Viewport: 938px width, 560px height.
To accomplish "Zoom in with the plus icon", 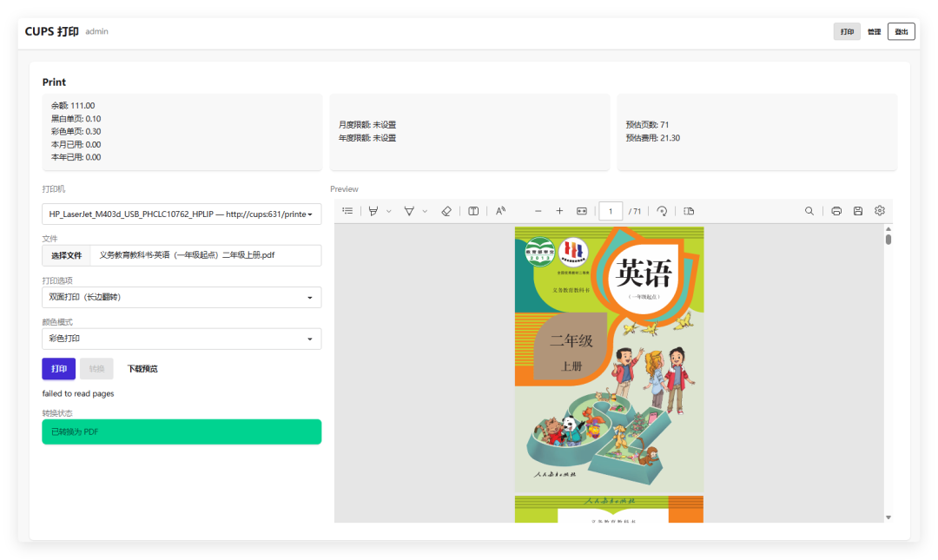I will [x=559, y=211].
